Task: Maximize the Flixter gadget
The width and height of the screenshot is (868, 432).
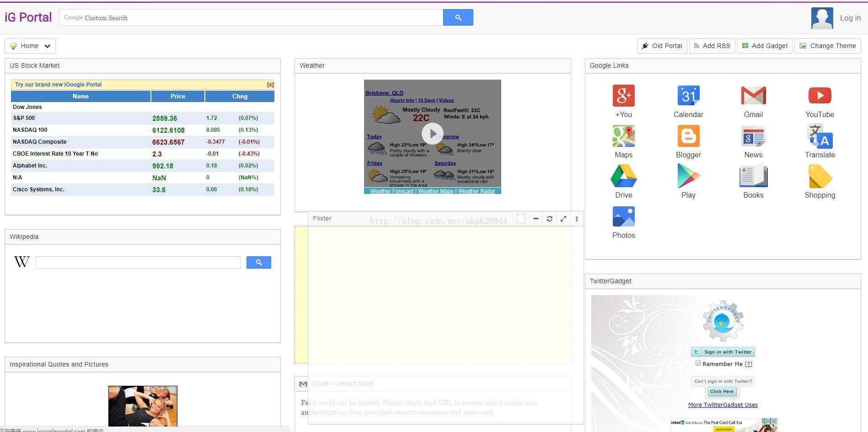Action: pos(563,219)
